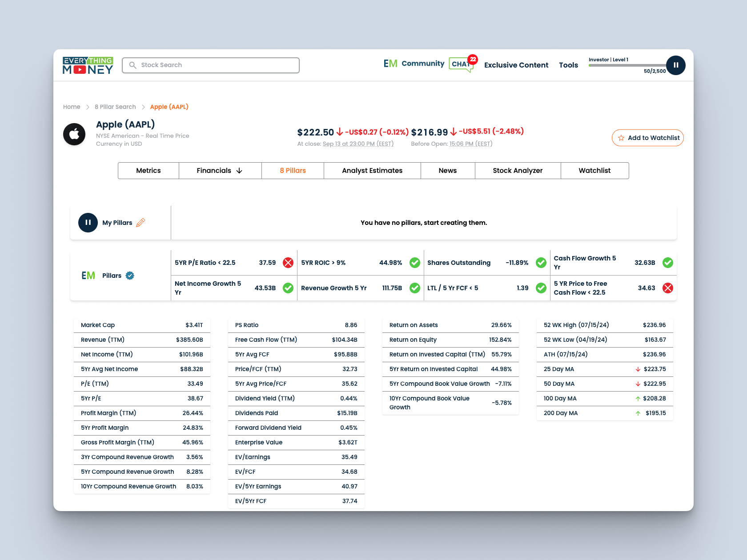This screenshot has height=560, width=747.
Task: Click red X on 5 YR Price to Free Cash Flow
Action: (x=668, y=288)
